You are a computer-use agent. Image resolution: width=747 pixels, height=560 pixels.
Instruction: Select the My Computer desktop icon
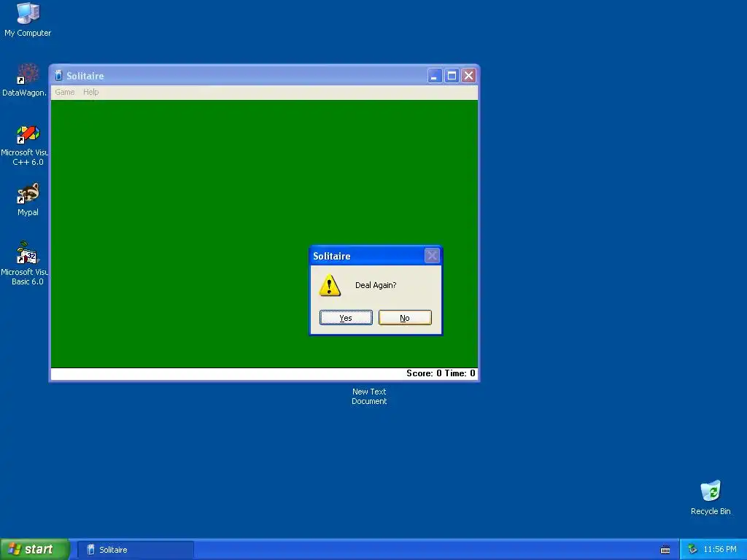pyautogui.click(x=28, y=20)
